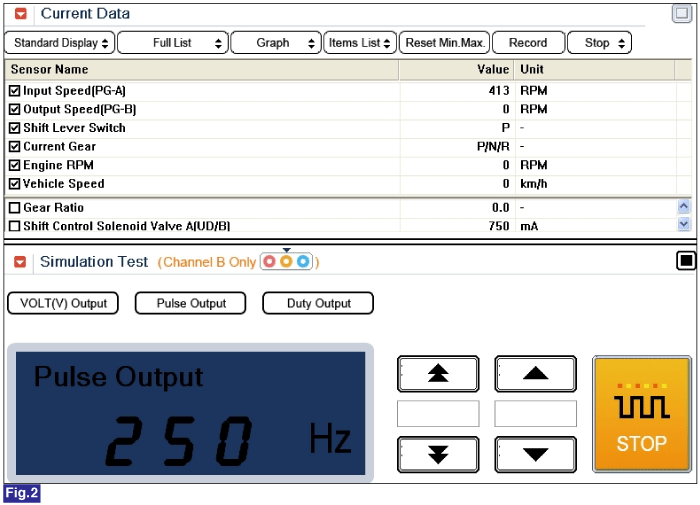Click the Value column header
The width and height of the screenshot is (700, 505).
(x=457, y=70)
